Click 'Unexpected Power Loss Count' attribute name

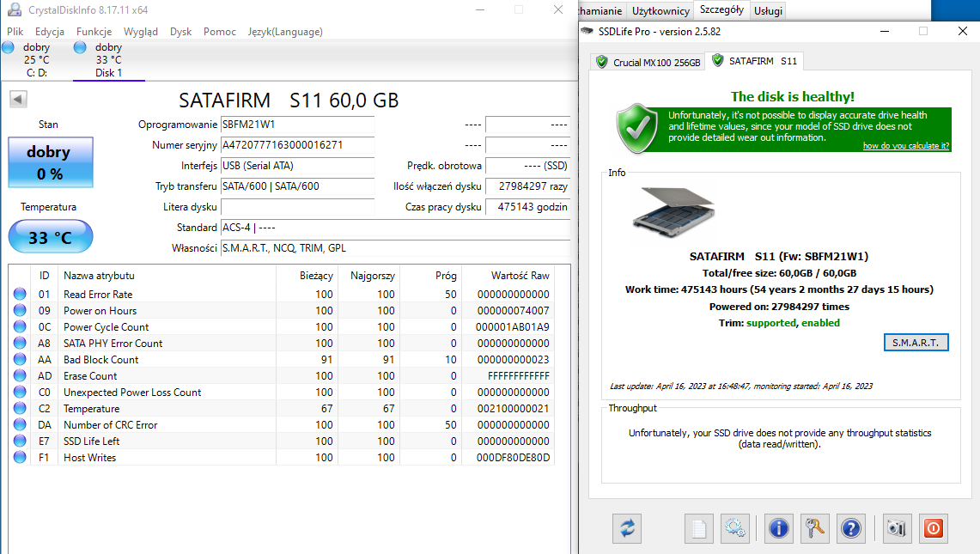point(132,392)
